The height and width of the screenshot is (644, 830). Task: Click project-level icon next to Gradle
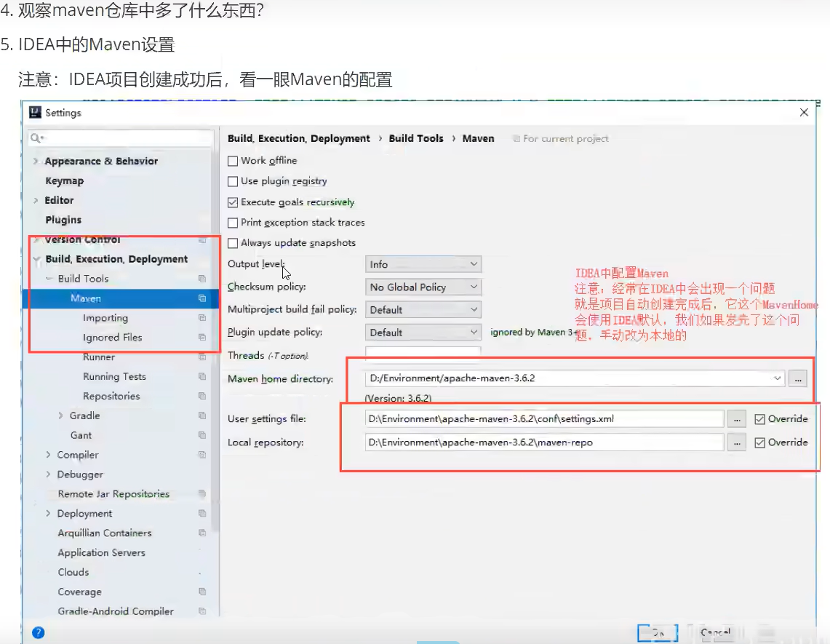pyautogui.click(x=201, y=416)
